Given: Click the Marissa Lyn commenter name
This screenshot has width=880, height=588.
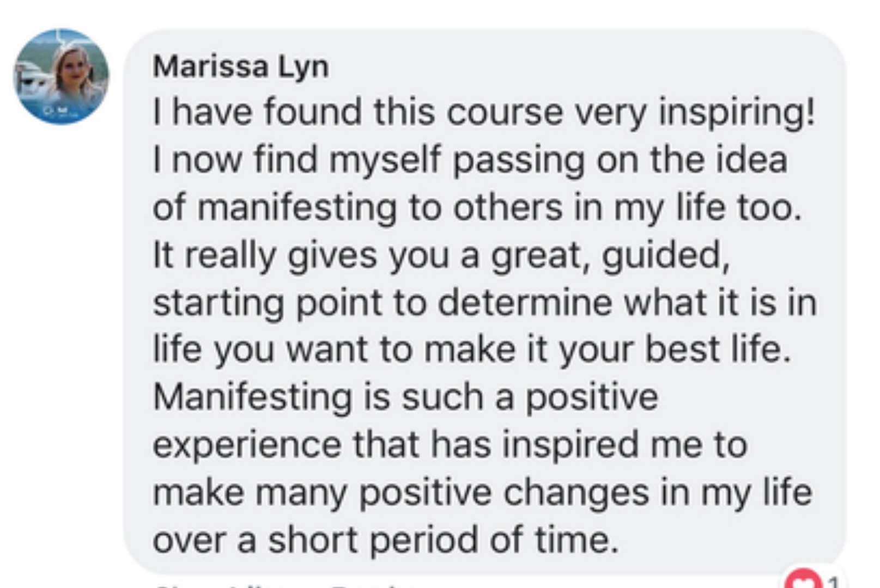Looking at the screenshot, I should (x=240, y=67).
